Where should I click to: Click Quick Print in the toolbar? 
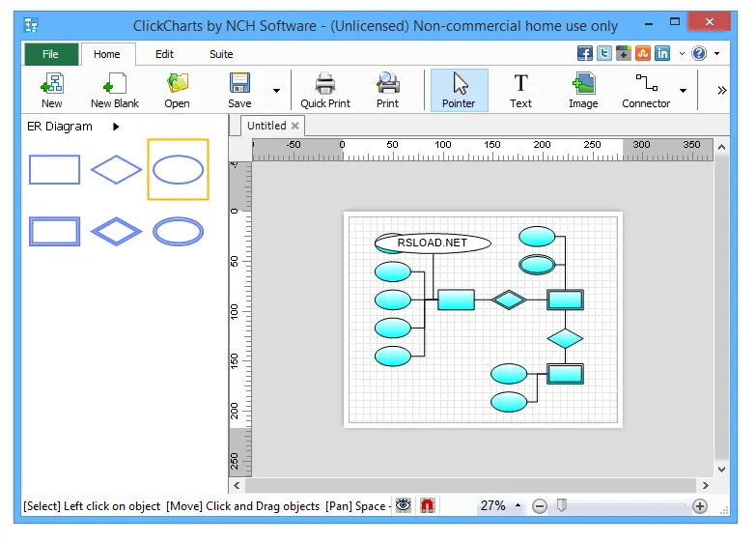coord(325,90)
